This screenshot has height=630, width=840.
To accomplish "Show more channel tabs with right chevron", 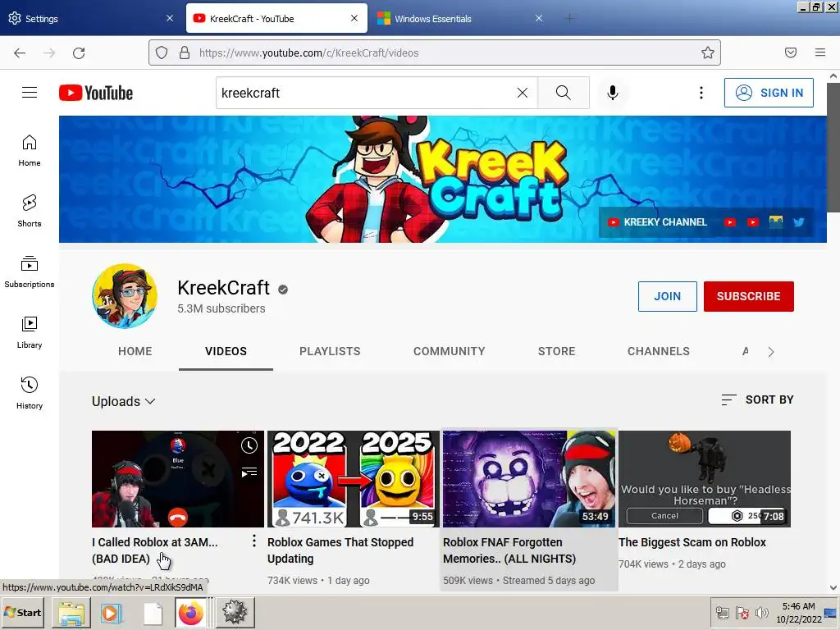I will click(x=771, y=352).
